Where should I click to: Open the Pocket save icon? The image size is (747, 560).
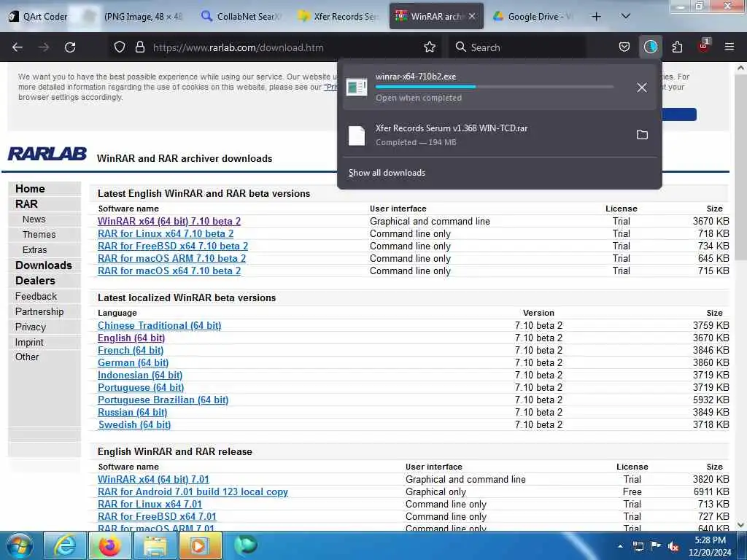coord(624,47)
